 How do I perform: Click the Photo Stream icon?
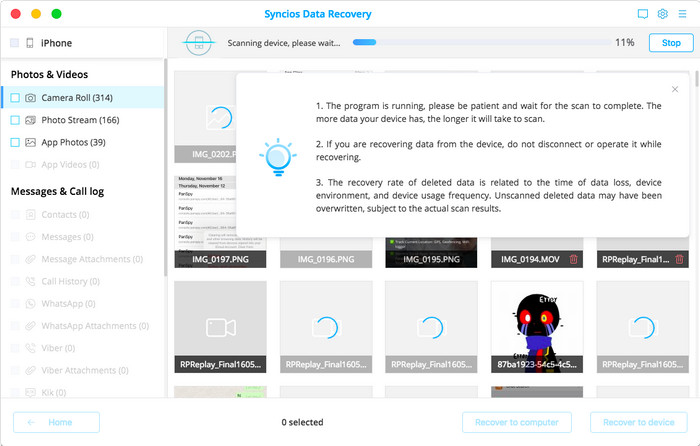coord(30,120)
